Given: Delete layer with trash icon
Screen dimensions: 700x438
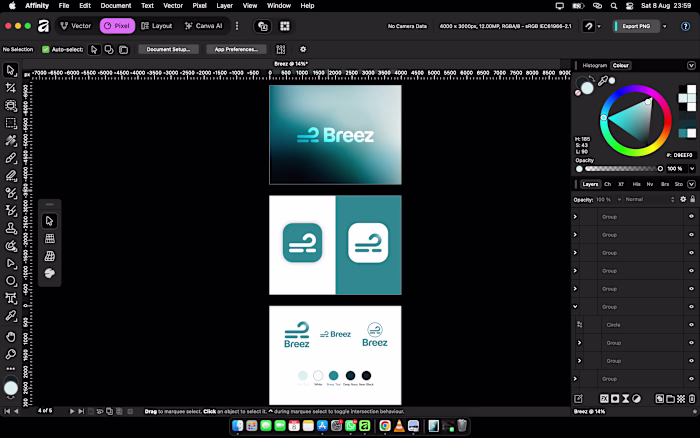Looking at the screenshot, I should click(x=692, y=399).
